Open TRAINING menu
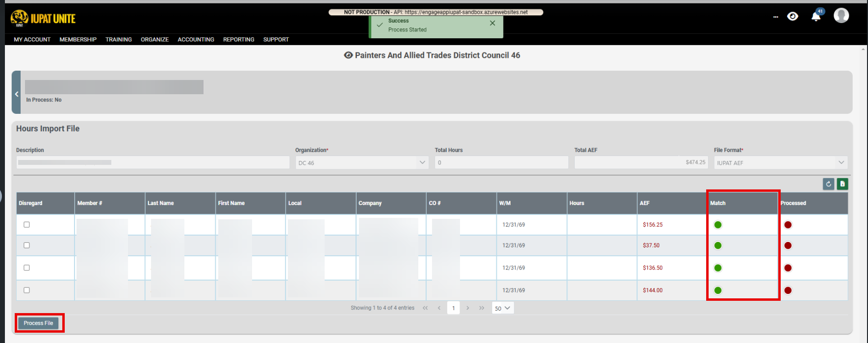The width and height of the screenshot is (868, 343). pos(119,40)
